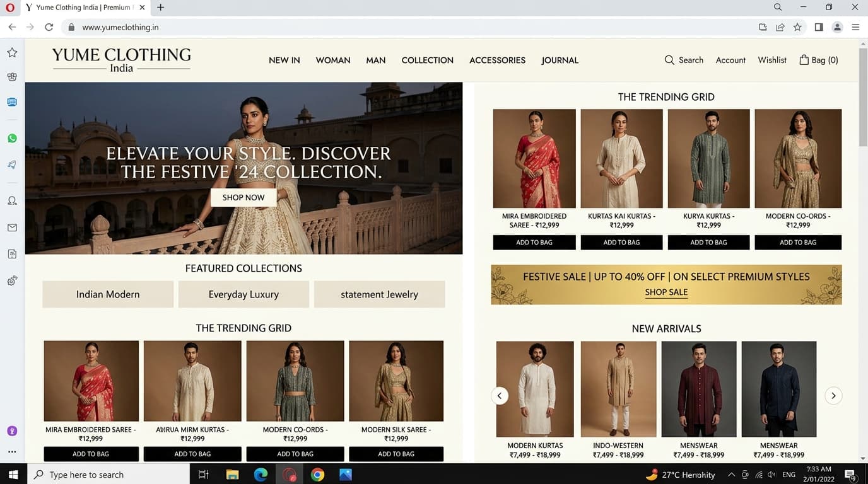
Task: Follow the SHOP SALE link
Action: pos(666,292)
